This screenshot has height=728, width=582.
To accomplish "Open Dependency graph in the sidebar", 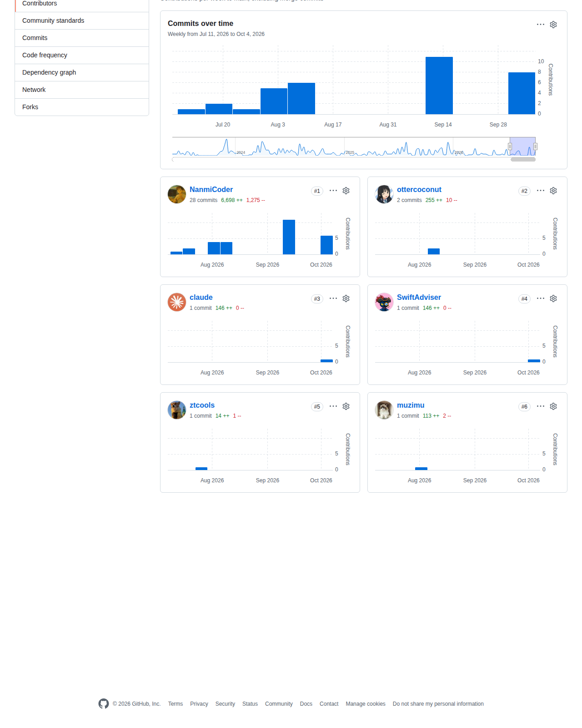I will pos(82,72).
